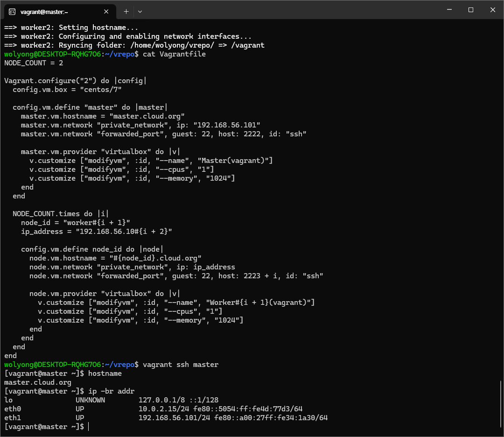Expand the new tab profile dropdown chevron
This screenshot has width=504, height=437.
(x=140, y=11)
